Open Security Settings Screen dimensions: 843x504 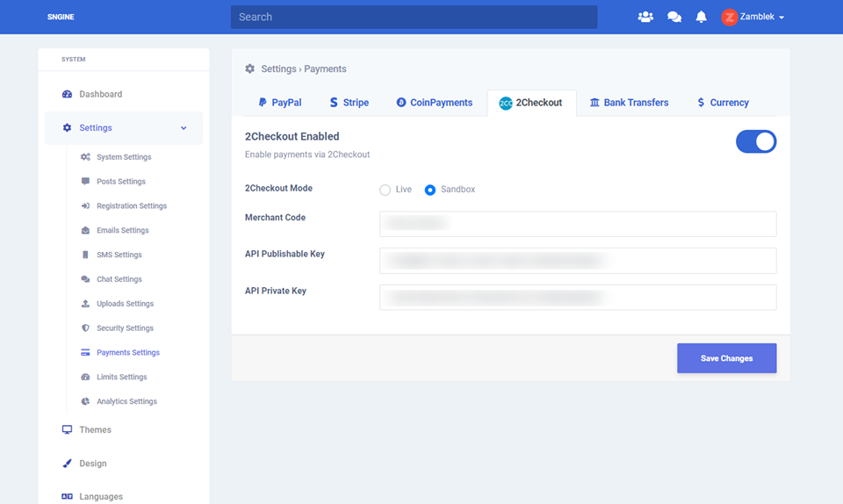click(125, 328)
